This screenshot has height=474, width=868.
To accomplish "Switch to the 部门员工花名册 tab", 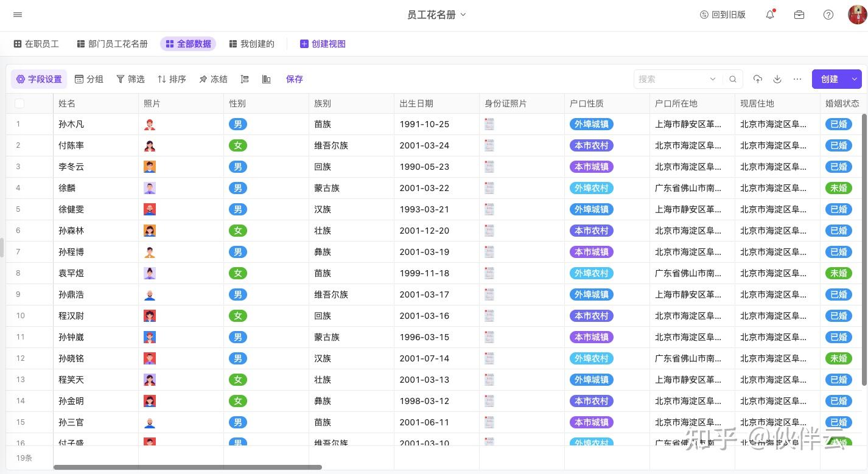I will tap(113, 44).
